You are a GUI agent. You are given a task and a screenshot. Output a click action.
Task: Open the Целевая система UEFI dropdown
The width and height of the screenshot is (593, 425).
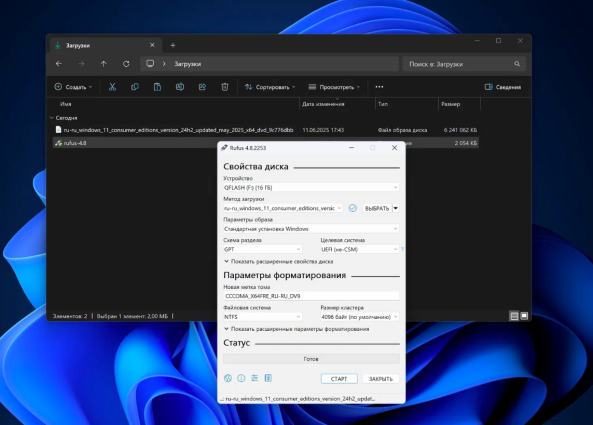pos(359,249)
